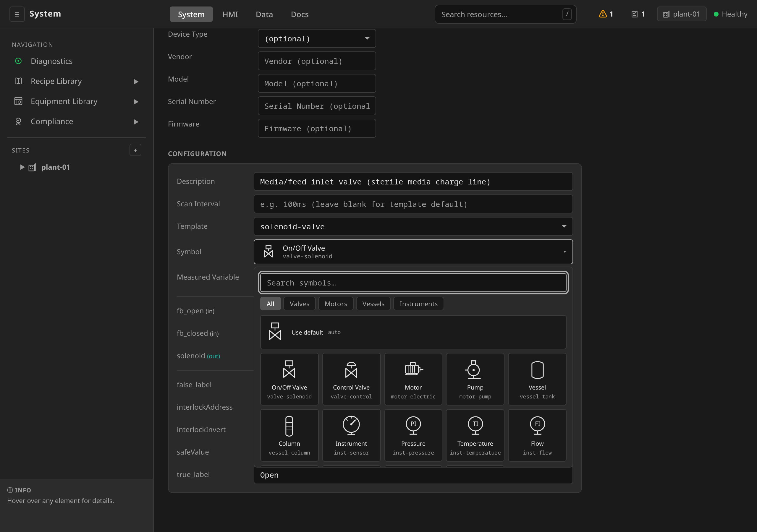Image resolution: width=757 pixels, height=532 pixels.
Task: Edit the Description field
Action: click(x=413, y=181)
